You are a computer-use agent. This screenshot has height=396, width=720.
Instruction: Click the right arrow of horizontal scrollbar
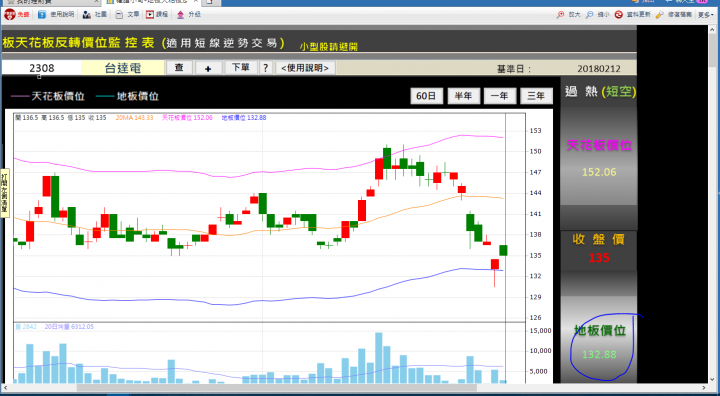point(705,388)
